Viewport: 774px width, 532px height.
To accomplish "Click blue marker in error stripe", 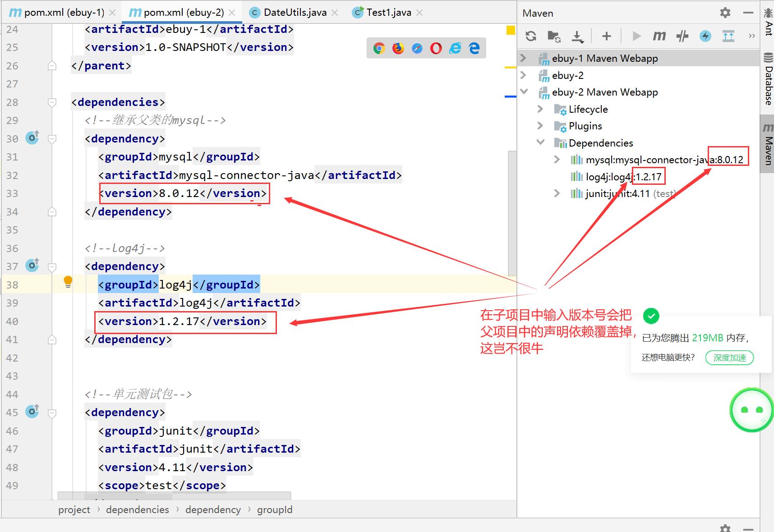I will [x=510, y=96].
